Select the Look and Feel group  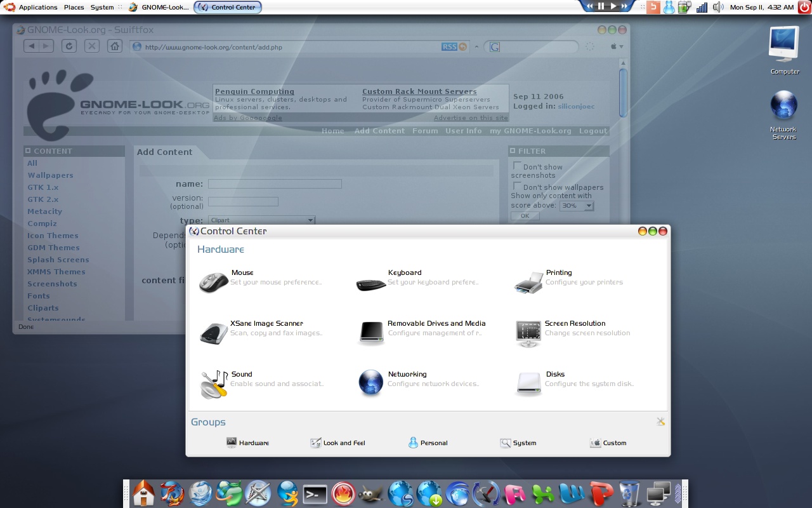tap(337, 443)
